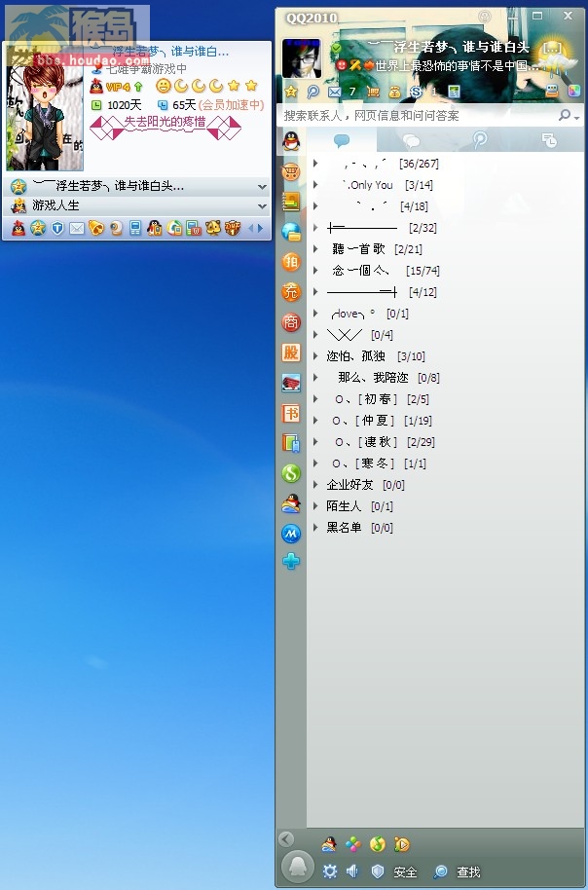This screenshot has height=890, width=588.
Task: Switch to the recent contacts tab
Action: pos(549,139)
